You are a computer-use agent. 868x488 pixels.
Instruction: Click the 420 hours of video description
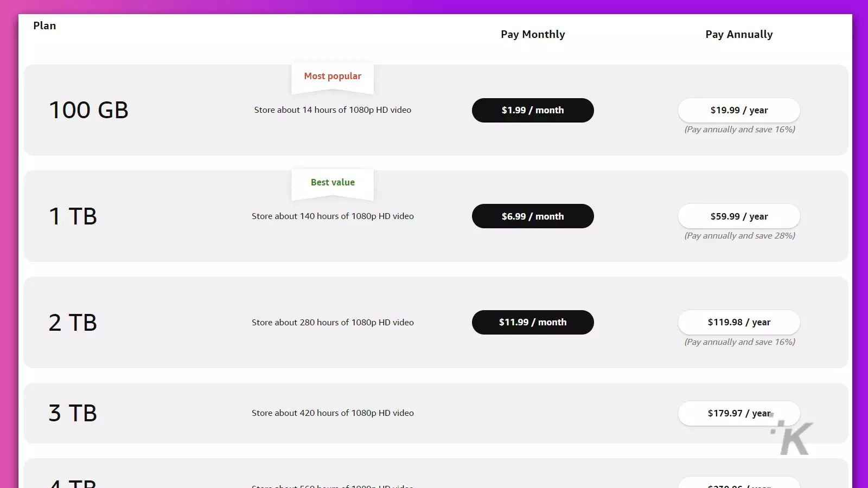pyautogui.click(x=333, y=413)
